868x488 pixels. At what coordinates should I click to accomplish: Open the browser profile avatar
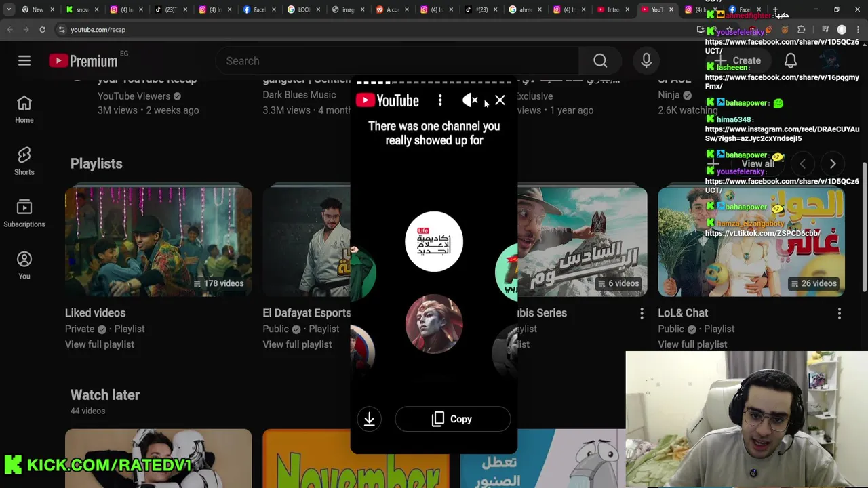tap(842, 30)
